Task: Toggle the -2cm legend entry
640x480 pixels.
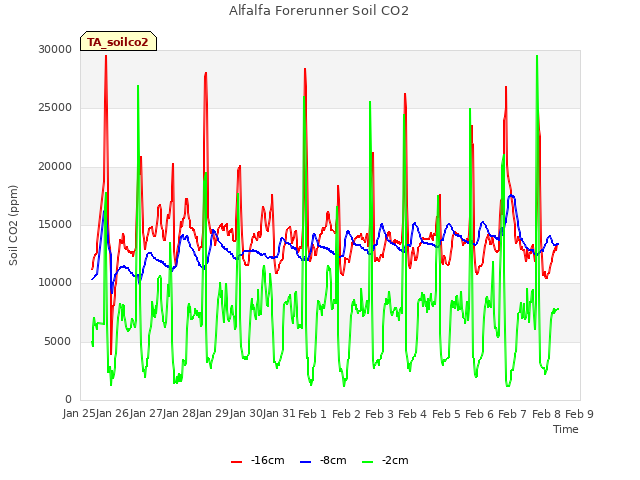Action: click(x=385, y=460)
